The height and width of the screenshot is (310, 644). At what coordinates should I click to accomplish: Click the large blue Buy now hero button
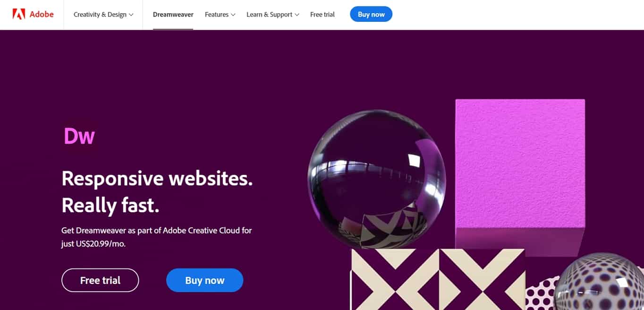click(x=204, y=280)
